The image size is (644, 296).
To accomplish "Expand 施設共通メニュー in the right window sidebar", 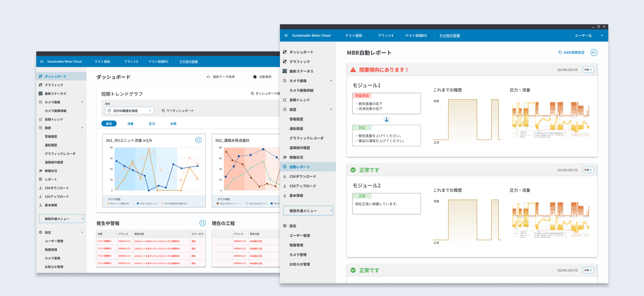I will pyautogui.click(x=308, y=211).
